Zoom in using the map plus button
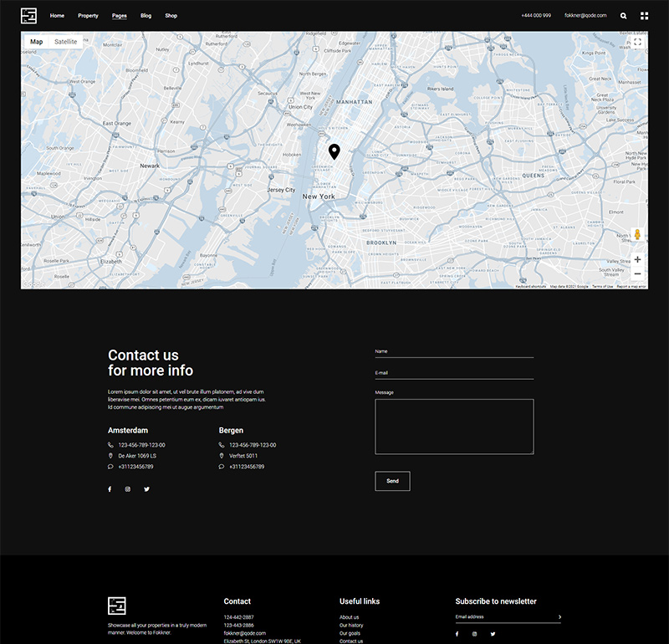669x644 pixels. click(x=637, y=259)
